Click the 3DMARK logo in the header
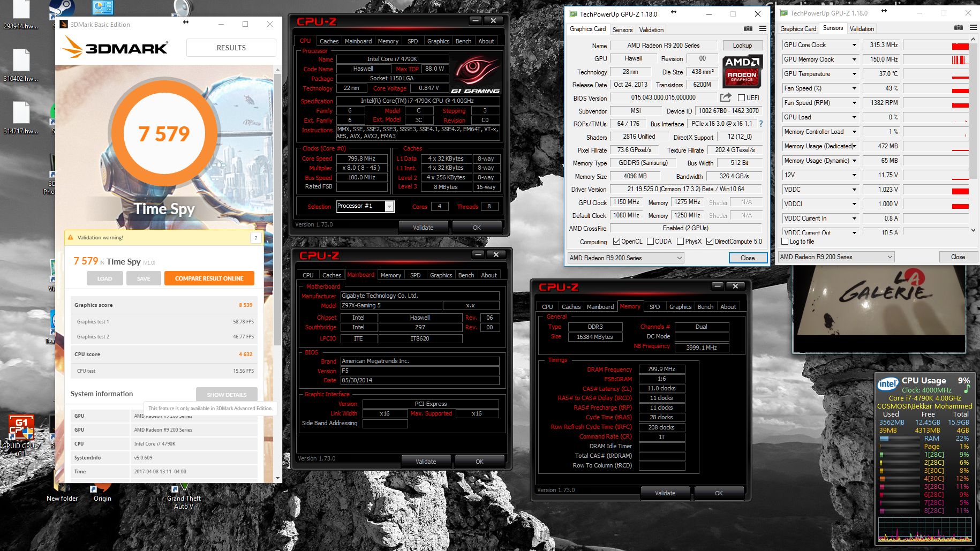Viewport: 980px width, 551px height. pyautogui.click(x=115, y=48)
